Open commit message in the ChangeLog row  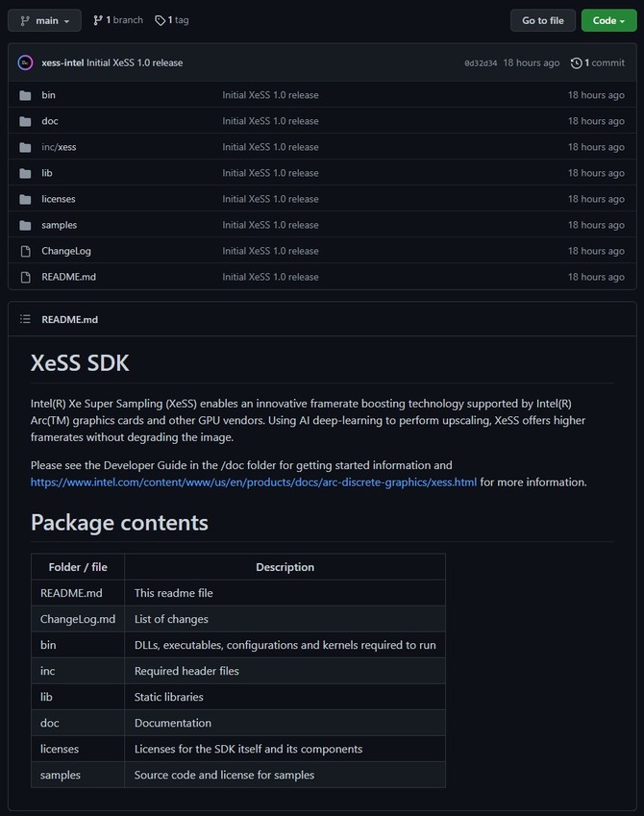pos(270,251)
